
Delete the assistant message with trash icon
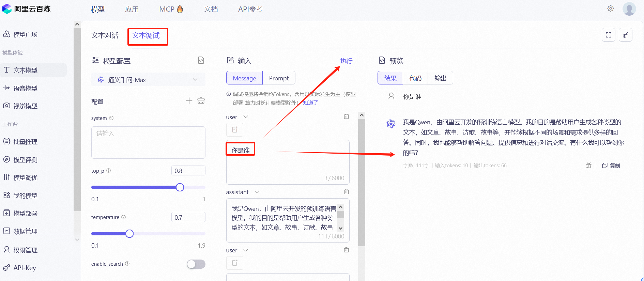click(346, 192)
